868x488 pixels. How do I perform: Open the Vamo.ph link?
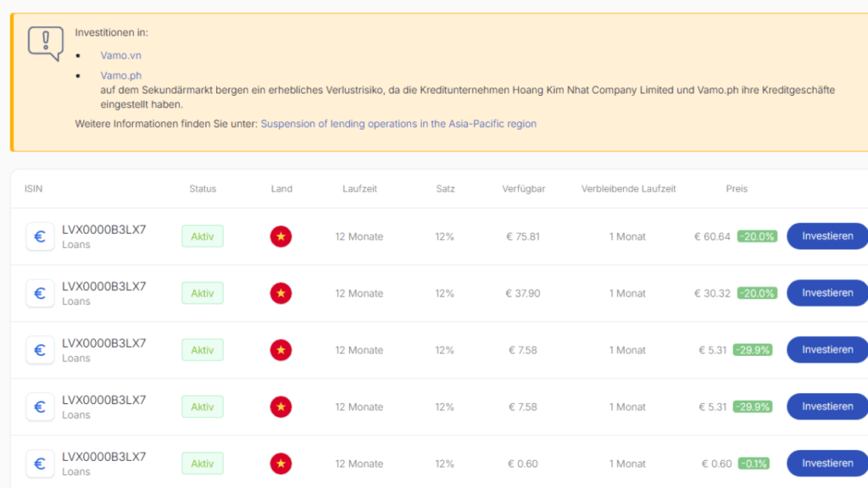pos(120,75)
